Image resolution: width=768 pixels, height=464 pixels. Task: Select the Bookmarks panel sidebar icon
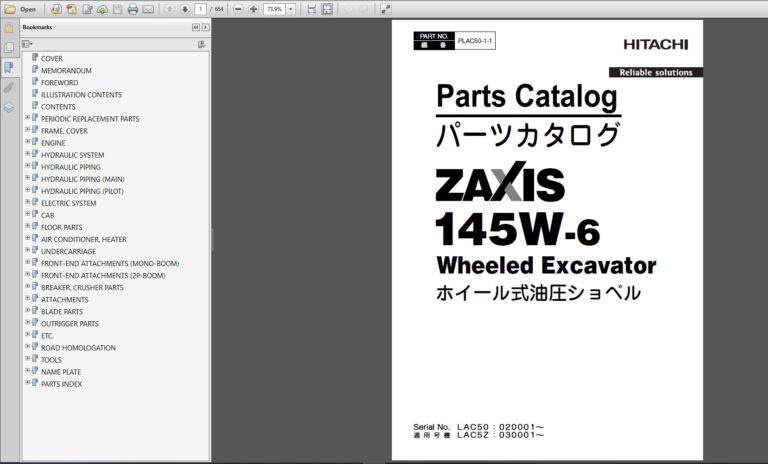tap(9, 67)
